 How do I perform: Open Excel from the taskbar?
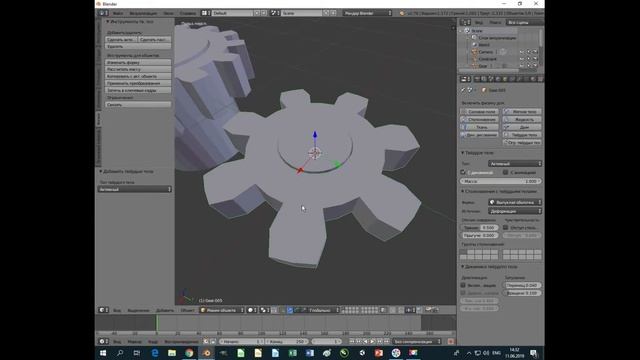[293, 353]
